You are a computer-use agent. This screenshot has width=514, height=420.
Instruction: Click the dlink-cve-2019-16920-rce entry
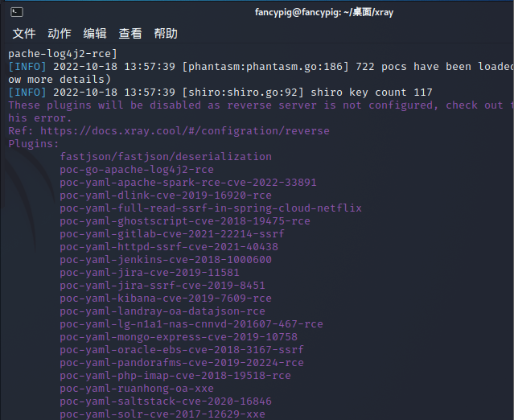click(166, 196)
